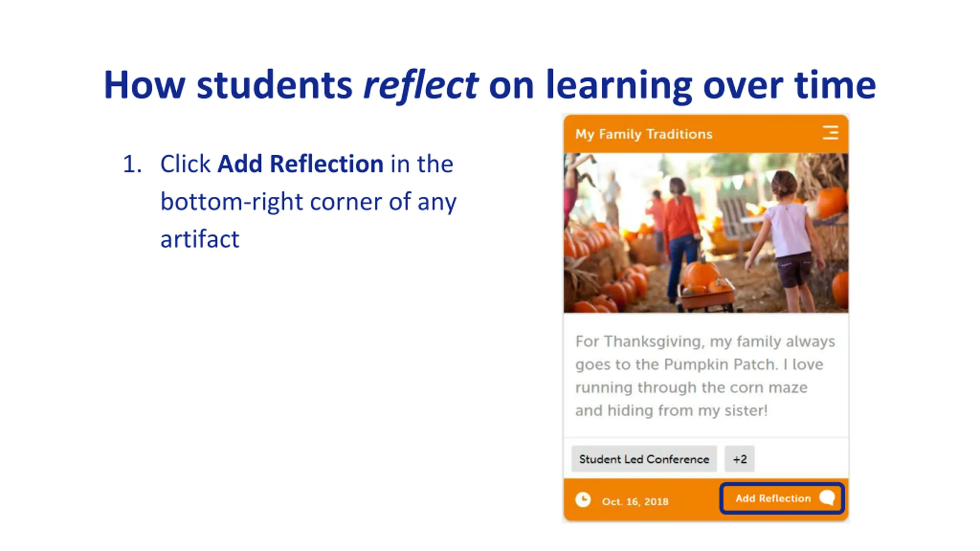Image resolution: width=980 pixels, height=551 pixels.
Task: Click the My Family Traditions card title
Action: (x=644, y=134)
